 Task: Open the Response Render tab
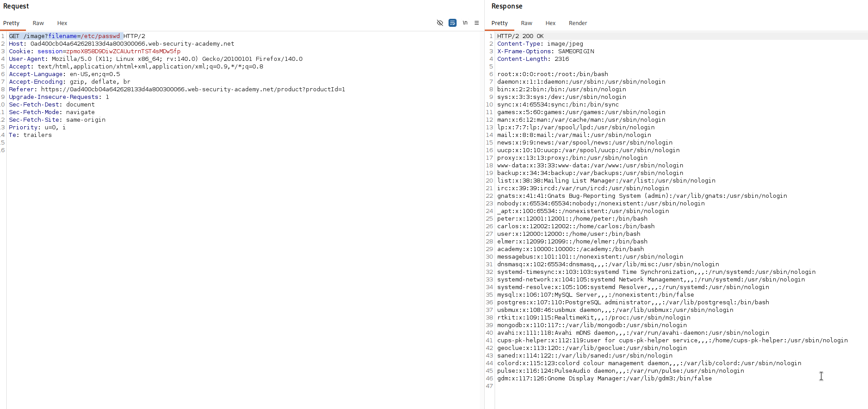pos(578,23)
